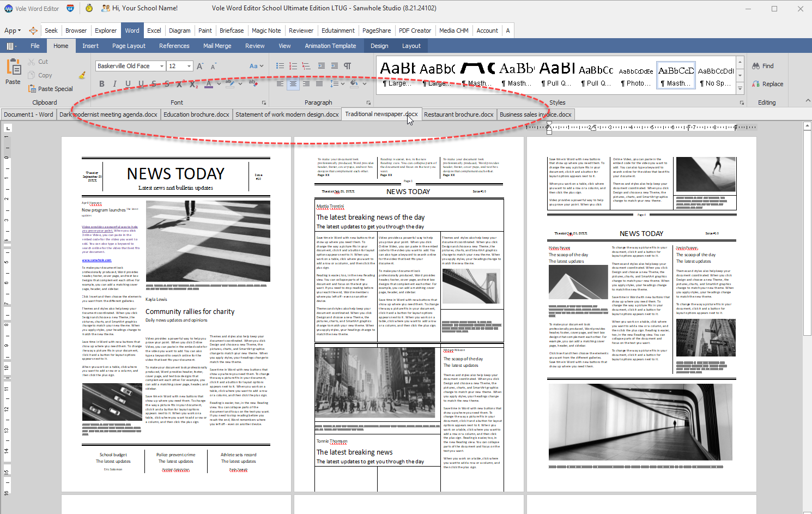Toggle center alignment
The width and height of the screenshot is (812, 514).
(x=293, y=83)
